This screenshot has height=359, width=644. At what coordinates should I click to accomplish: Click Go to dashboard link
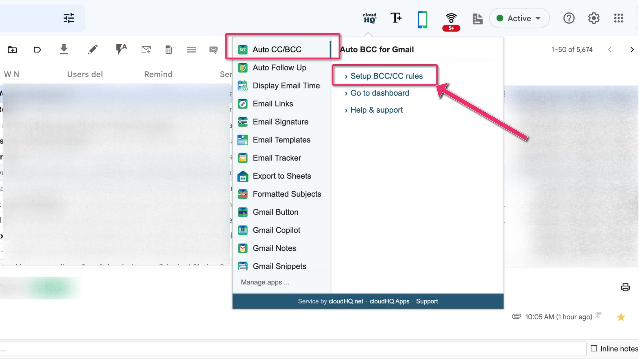coord(379,93)
